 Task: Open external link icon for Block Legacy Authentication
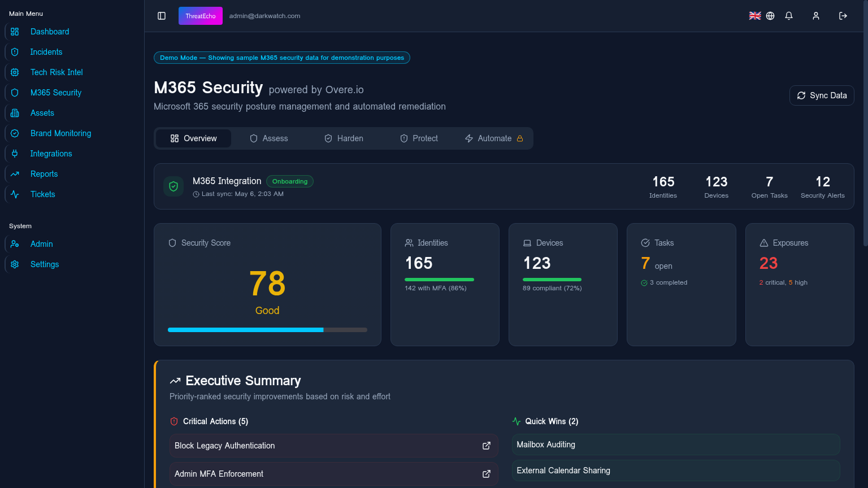487,446
